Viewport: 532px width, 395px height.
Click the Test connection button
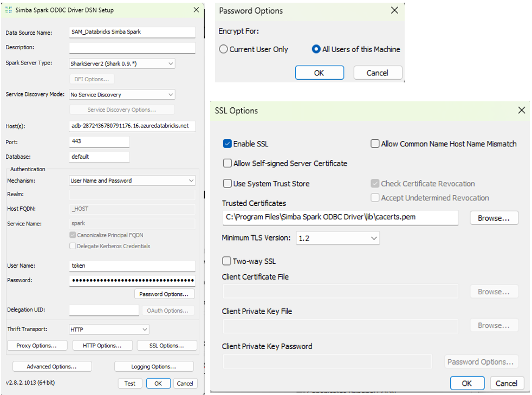(130, 384)
